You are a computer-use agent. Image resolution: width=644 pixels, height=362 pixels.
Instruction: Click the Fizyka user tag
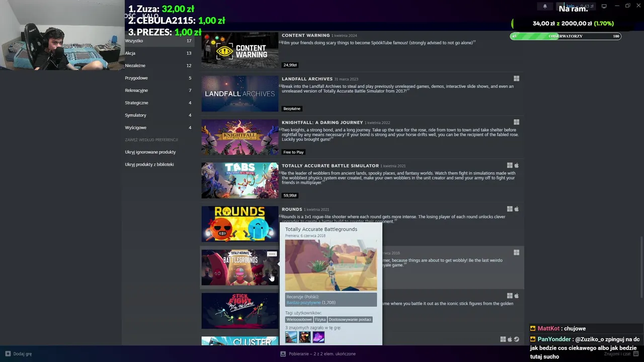pos(320,319)
